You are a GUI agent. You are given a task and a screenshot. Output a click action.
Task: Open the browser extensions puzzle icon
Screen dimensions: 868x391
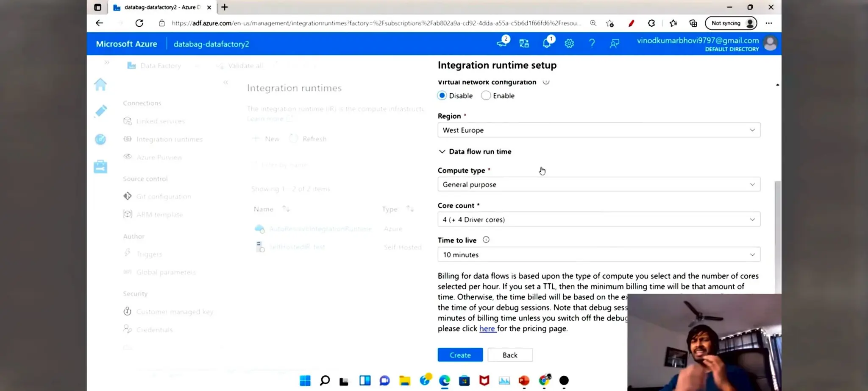(x=651, y=23)
